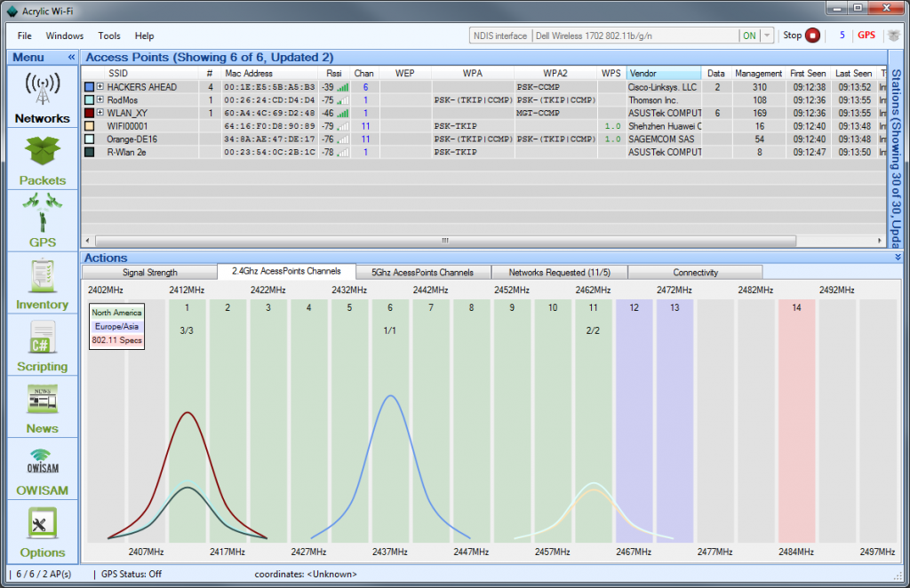
Task: Expand the WLAN_XY network row
Action: coord(100,113)
